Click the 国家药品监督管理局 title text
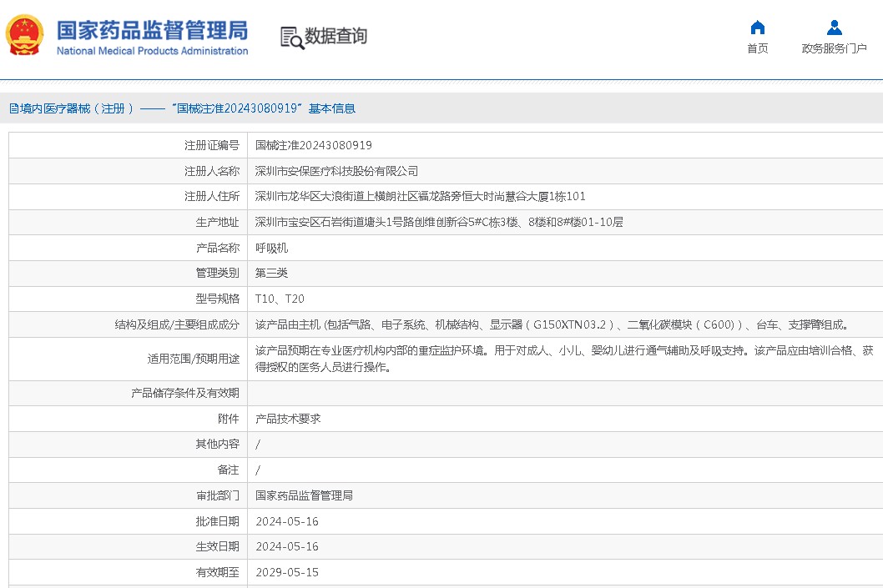883x588 pixels. (x=153, y=30)
